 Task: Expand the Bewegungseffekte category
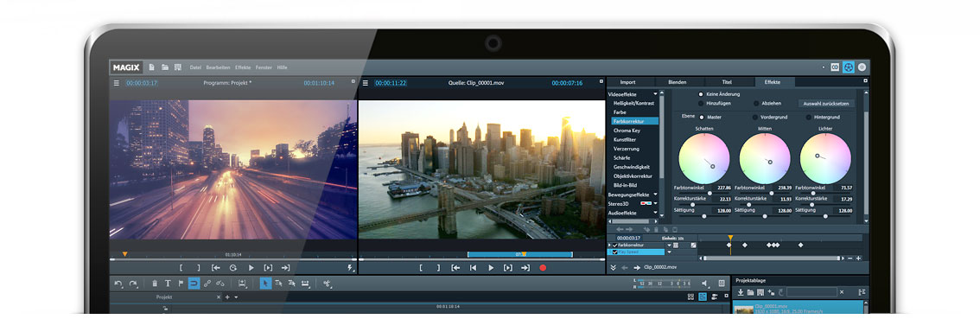(655, 195)
